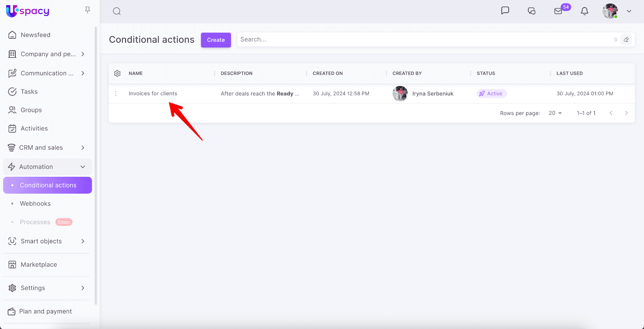Open the Rows per page dropdown
This screenshot has width=644, height=329.
coord(555,113)
